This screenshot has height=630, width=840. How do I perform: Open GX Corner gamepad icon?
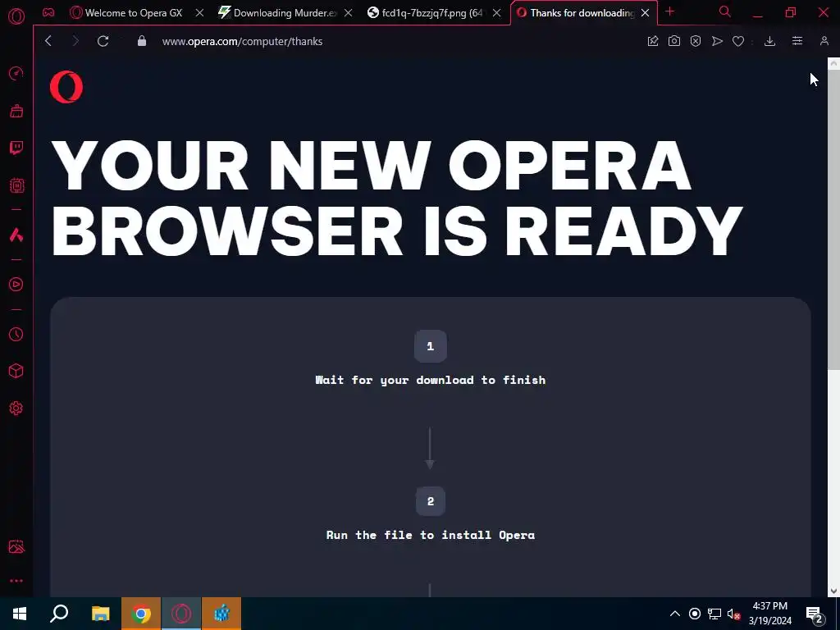(48, 13)
